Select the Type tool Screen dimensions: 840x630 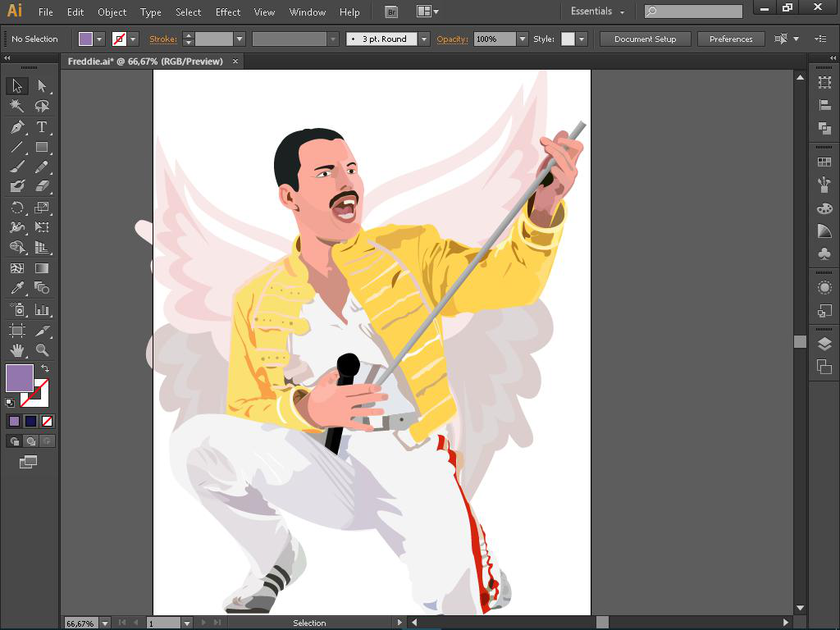(x=42, y=127)
